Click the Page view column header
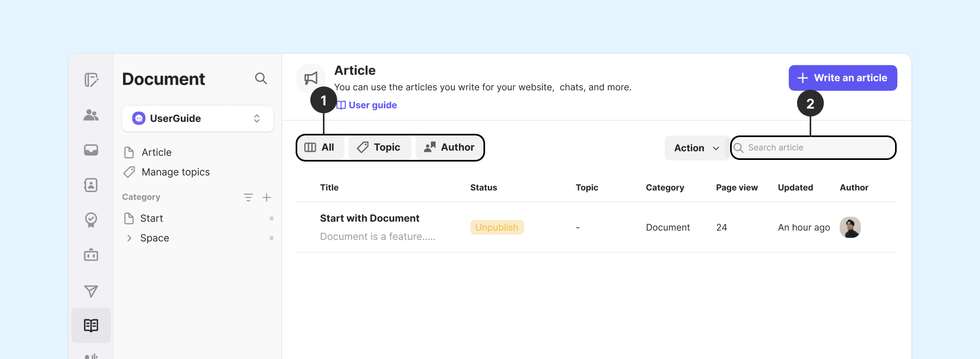The width and height of the screenshot is (980, 359). tap(737, 188)
